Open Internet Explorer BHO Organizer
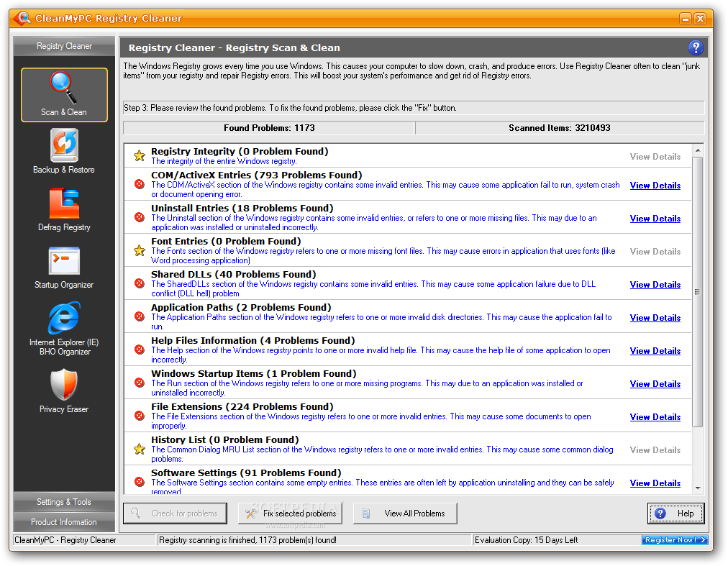 point(64,328)
